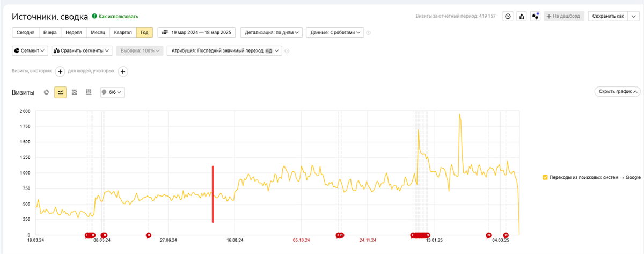The width and height of the screenshot is (644, 254).
Task: Switch to column bar chart view
Action: [x=89, y=92]
